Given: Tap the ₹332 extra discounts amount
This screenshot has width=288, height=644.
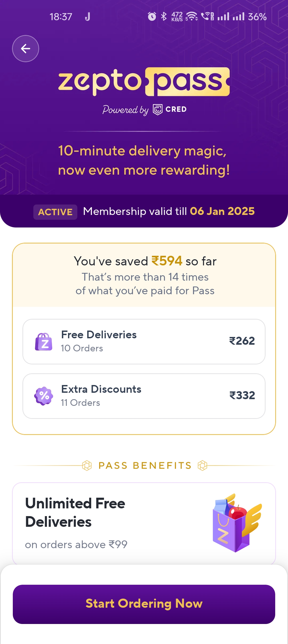Looking at the screenshot, I should (x=242, y=395).
